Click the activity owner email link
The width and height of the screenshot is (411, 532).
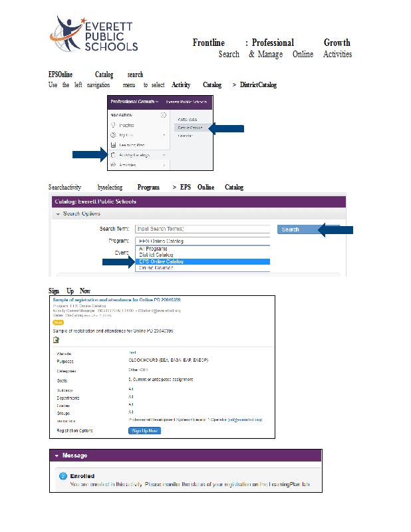coord(159,311)
